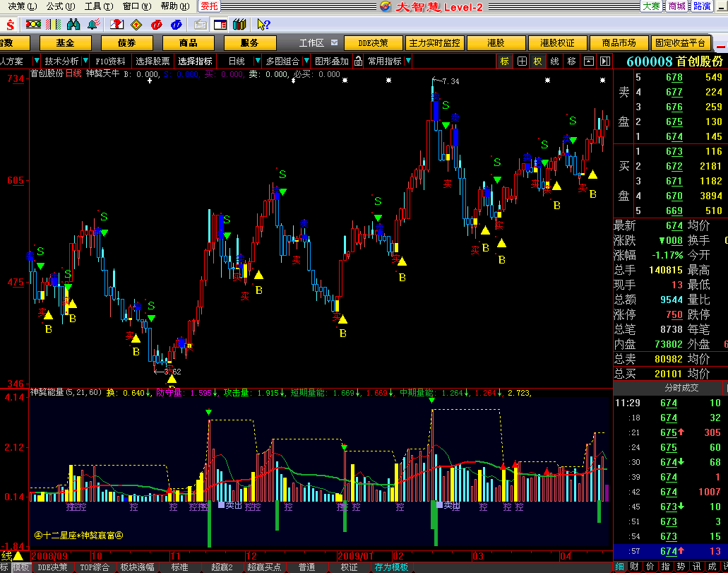Image resolution: width=728 pixels, height=573 pixels.
Task: Open the books library icon
Action: point(239,24)
